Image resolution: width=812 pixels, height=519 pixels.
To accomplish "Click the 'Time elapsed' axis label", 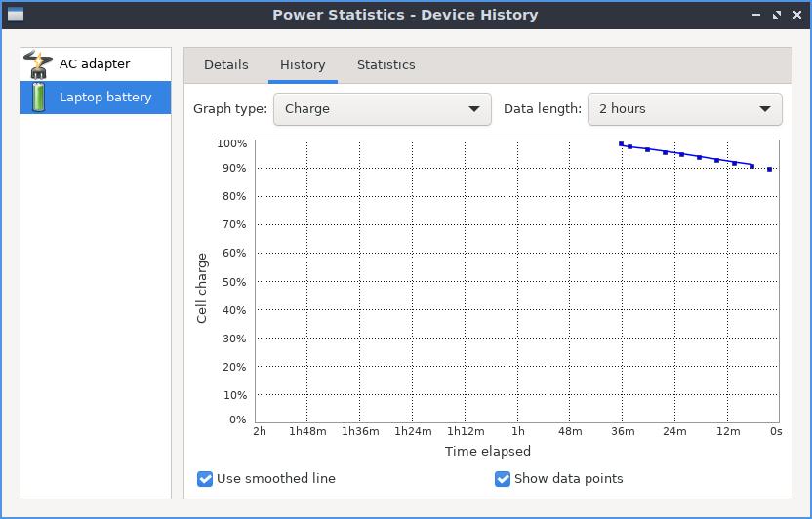I will [x=488, y=452].
